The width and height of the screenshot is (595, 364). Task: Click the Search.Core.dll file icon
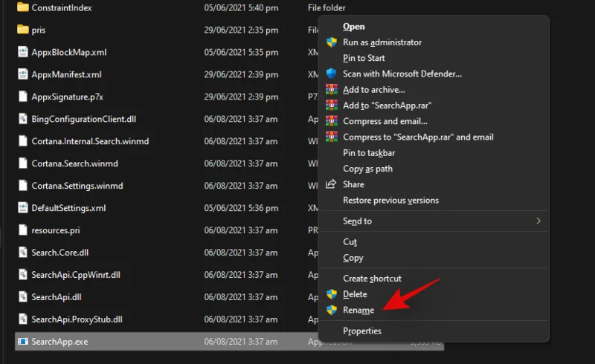[x=23, y=252]
